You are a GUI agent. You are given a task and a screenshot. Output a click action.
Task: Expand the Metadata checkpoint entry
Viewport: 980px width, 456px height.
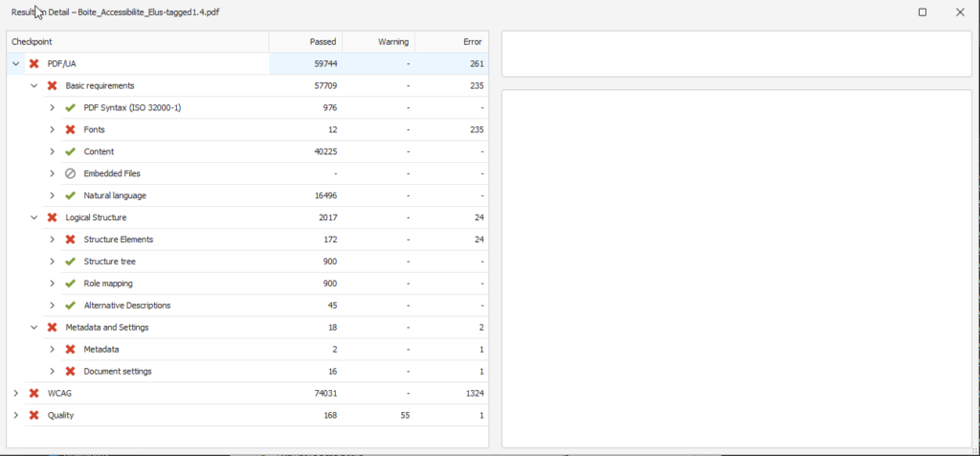coord(52,349)
